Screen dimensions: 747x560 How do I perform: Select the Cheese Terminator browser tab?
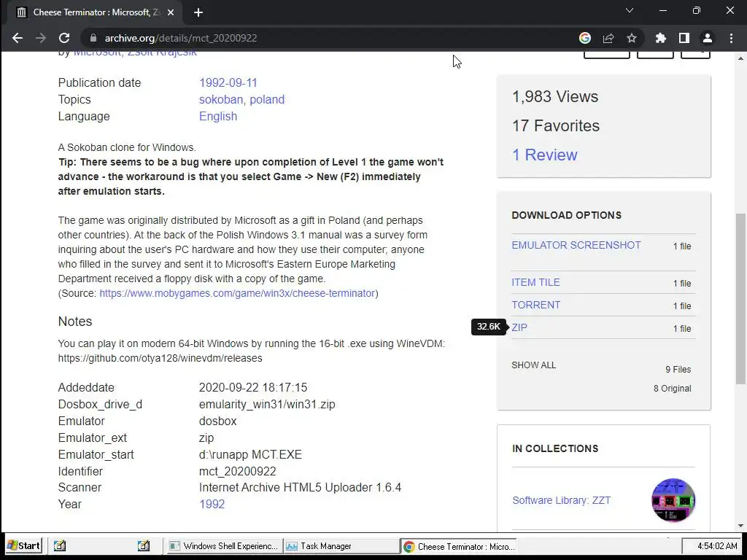coord(96,12)
